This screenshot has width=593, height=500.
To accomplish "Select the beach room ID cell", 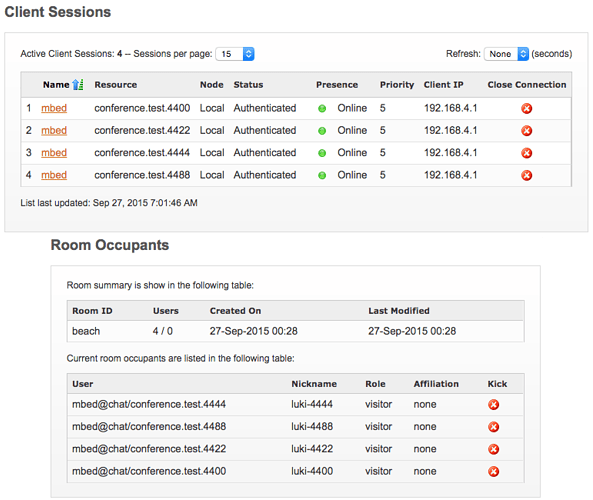I will tap(86, 331).
